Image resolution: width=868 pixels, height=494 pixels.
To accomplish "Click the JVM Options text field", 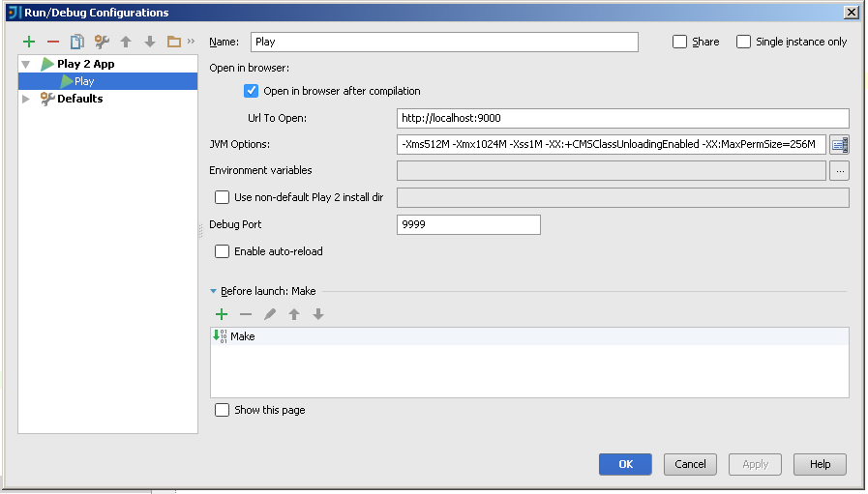I will click(x=612, y=144).
